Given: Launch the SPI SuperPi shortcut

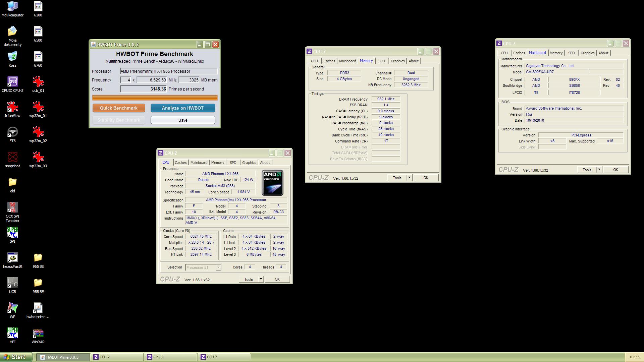Looking at the screenshot, I should click(x=12, y=235).
